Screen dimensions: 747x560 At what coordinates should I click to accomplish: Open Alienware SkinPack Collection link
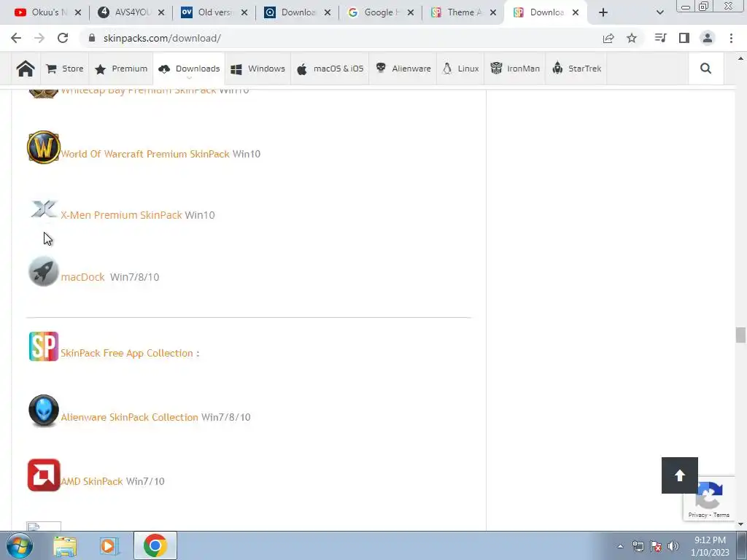[130, 417]
